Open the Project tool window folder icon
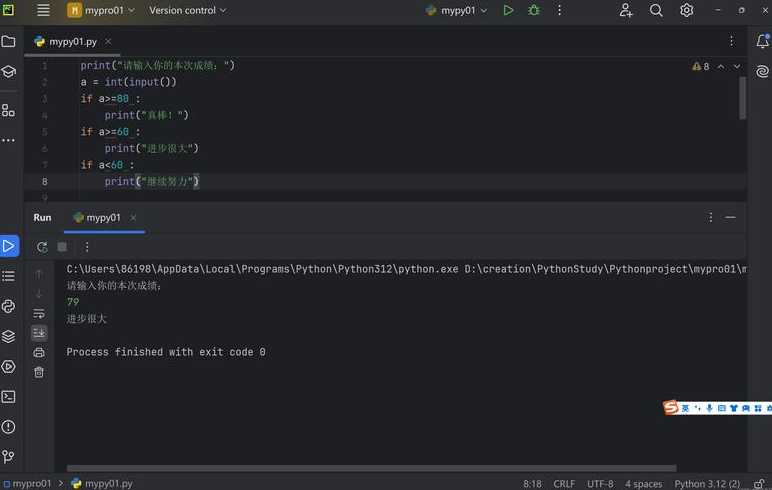This screenshot has height=490, width=772. coord(8,41)
